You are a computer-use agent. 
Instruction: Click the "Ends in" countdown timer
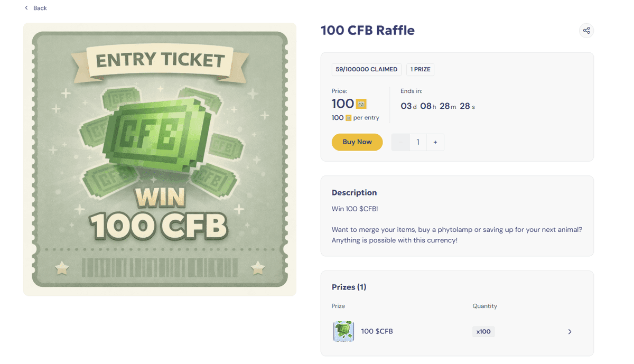437,106
